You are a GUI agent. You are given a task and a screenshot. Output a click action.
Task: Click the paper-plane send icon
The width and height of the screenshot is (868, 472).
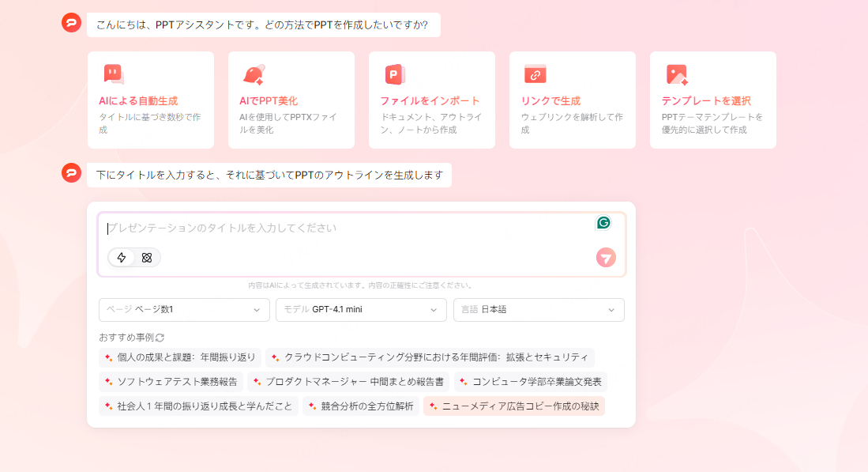pos(605,258)
